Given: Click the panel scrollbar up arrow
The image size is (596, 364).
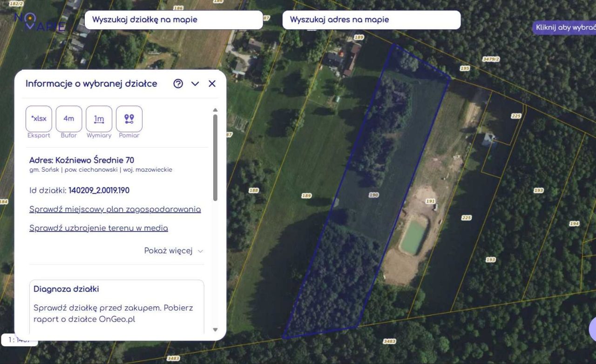Looking at the screenshot, I should click(215, 110).
